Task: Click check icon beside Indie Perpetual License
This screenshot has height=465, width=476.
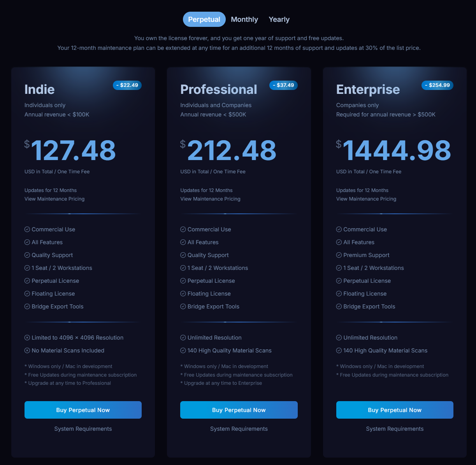Action: [x=27, y=281]
